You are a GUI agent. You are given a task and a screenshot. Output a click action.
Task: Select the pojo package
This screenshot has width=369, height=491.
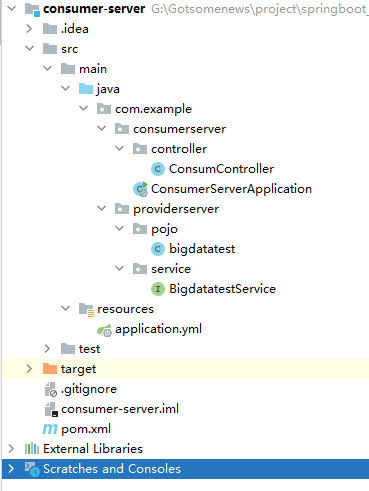(x=164, y=229)
